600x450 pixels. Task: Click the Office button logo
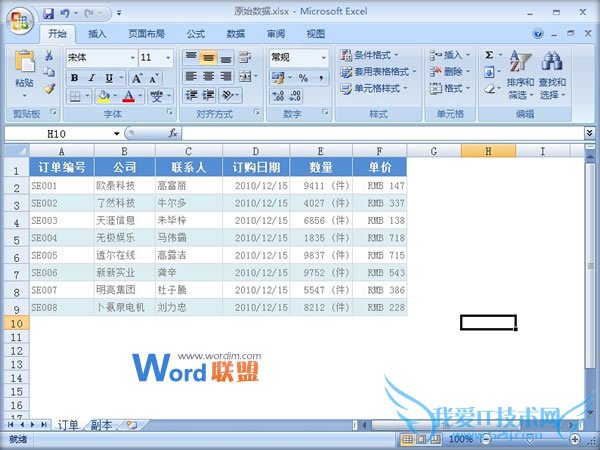[20, 20]
